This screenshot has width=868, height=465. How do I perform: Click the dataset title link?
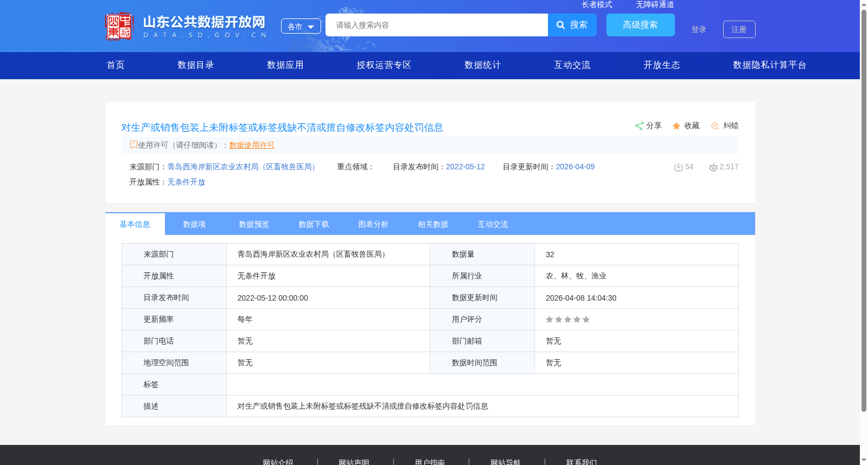tap(282, 128)
